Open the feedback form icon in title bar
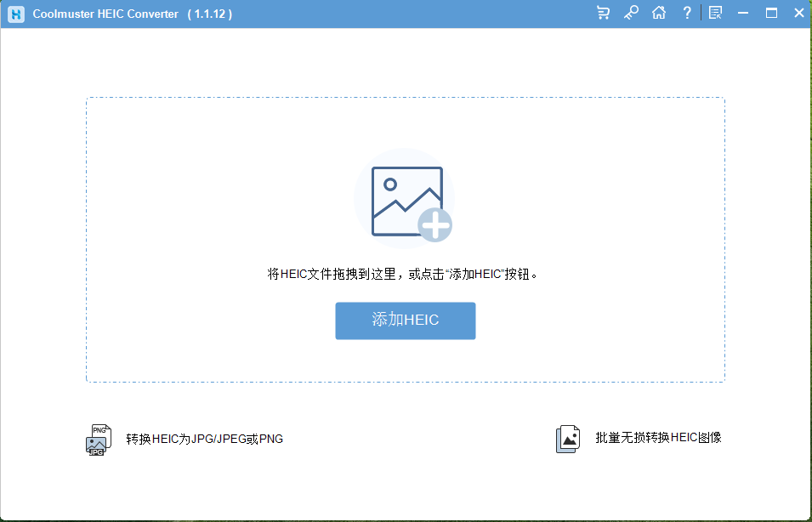The width and height of the screenshot is (812, 522). [715, 13]
